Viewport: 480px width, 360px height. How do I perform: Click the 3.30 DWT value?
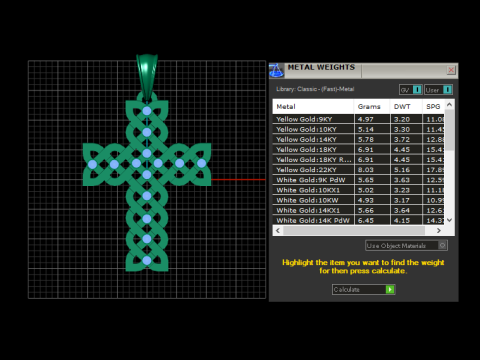tap(402, 129)
